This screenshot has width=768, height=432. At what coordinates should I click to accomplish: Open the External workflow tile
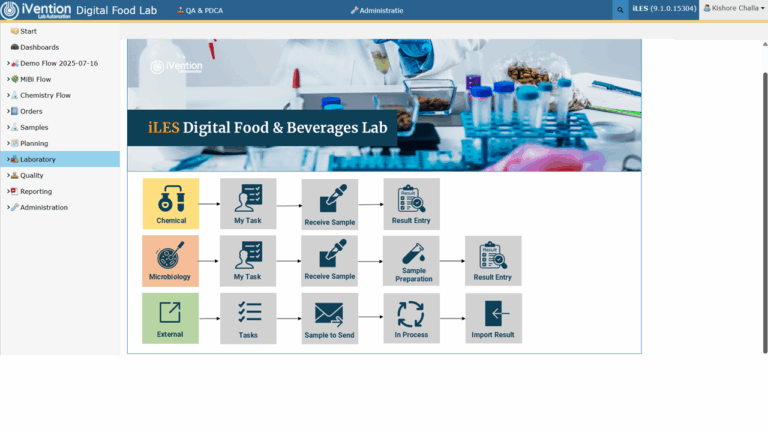pos(170,318)
